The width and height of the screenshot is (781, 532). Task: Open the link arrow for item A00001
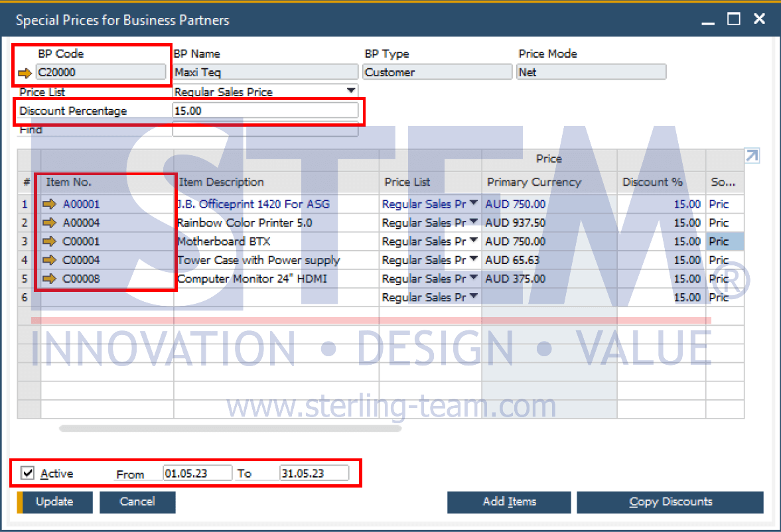coord(49,204)
